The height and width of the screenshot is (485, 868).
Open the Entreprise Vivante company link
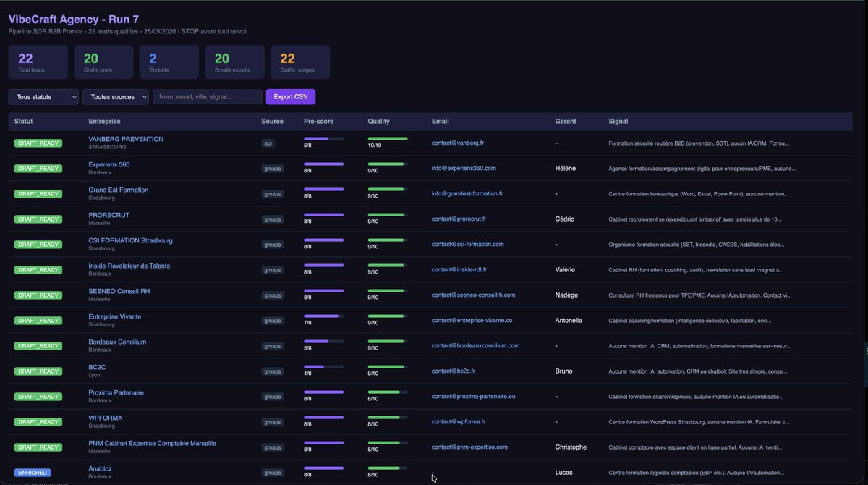click(115, 316)
